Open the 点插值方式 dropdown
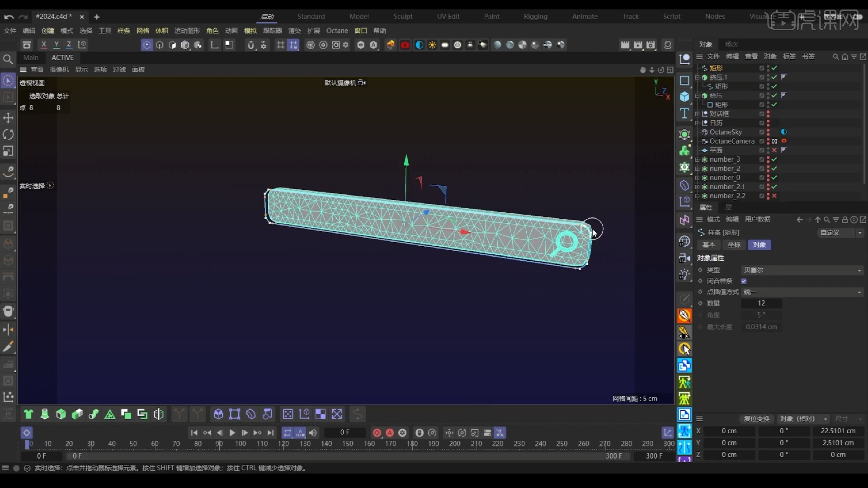This screenshot has height=488, width=868. coord(802,292)
